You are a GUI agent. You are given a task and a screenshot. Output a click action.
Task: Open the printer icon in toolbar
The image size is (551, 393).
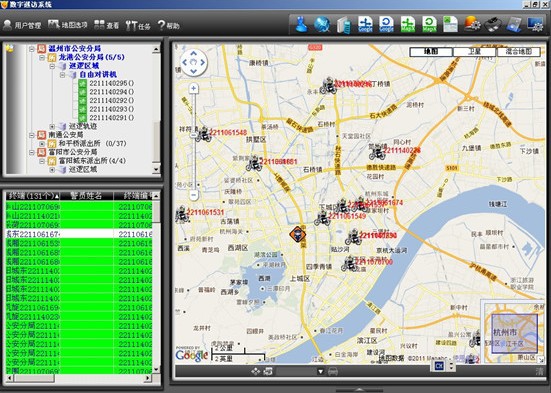[493, 25]
